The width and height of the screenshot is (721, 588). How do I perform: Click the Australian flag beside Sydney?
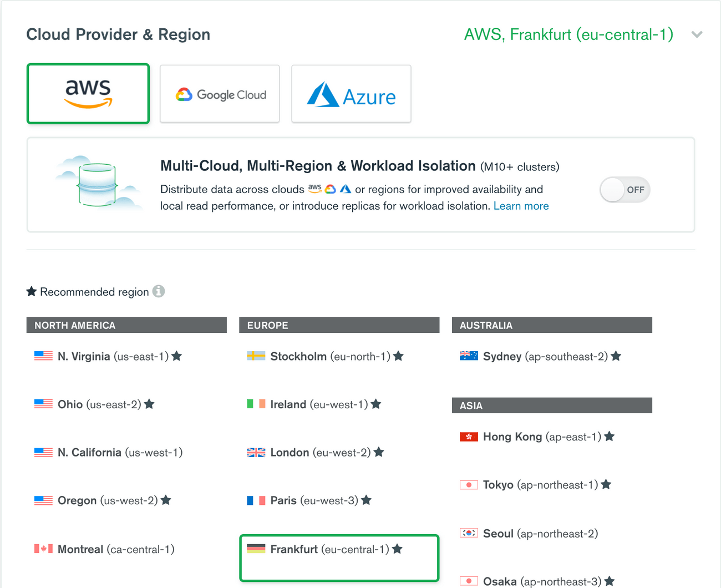click(468, 356)
